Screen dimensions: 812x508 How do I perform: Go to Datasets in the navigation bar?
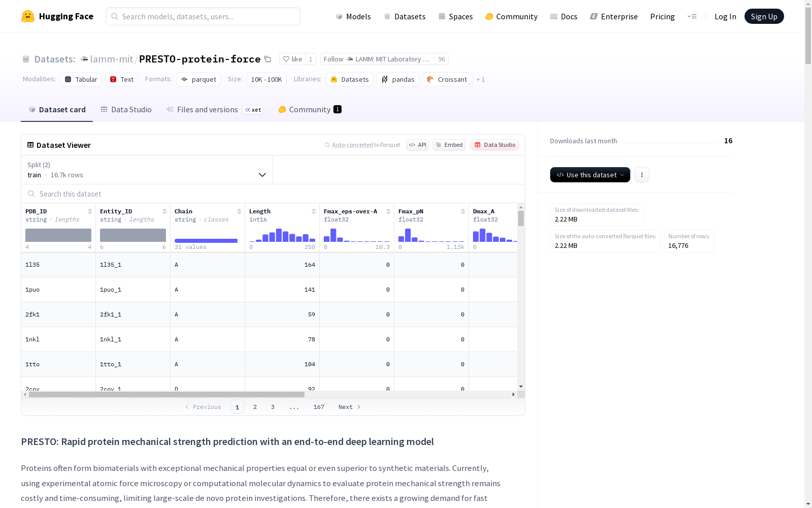click(405, 16)
